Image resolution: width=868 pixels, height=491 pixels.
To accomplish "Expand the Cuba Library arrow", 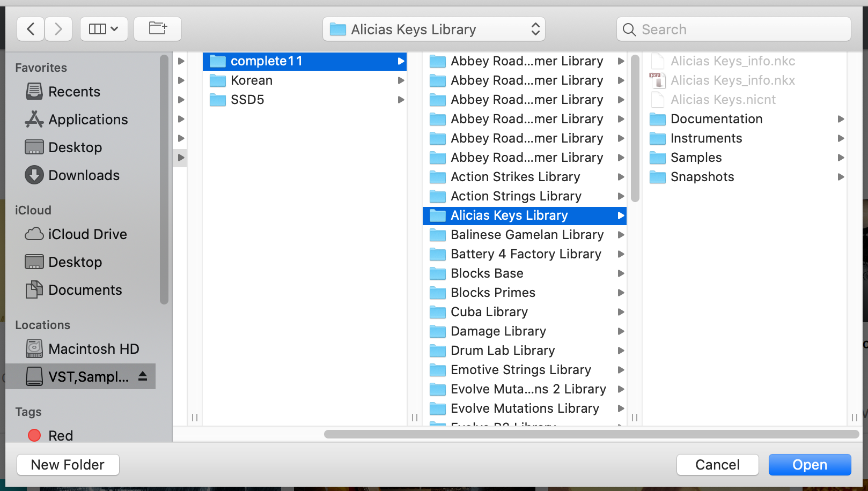I will [x=621, y=312].
